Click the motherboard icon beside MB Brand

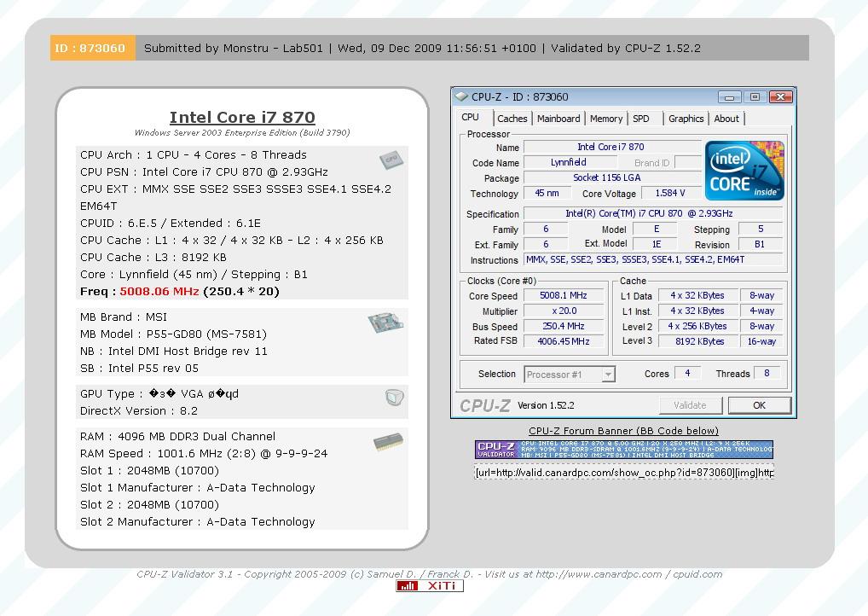(385, 323)
